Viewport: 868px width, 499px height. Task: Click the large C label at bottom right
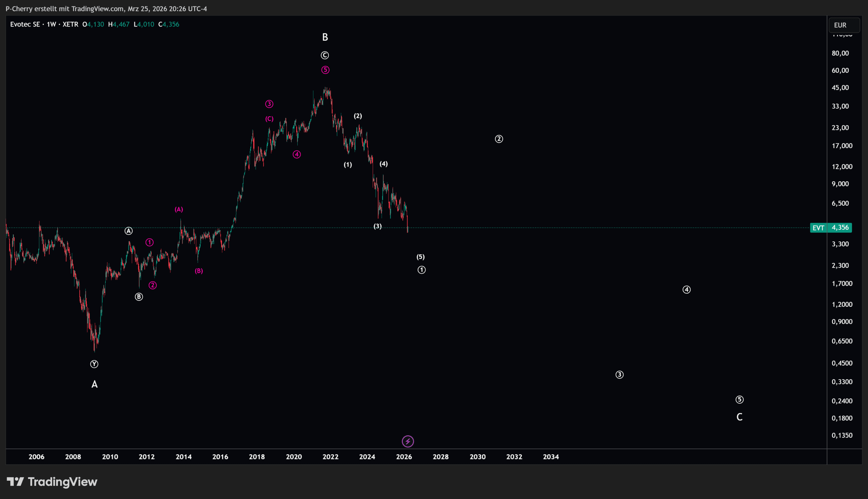pos(739,417)
